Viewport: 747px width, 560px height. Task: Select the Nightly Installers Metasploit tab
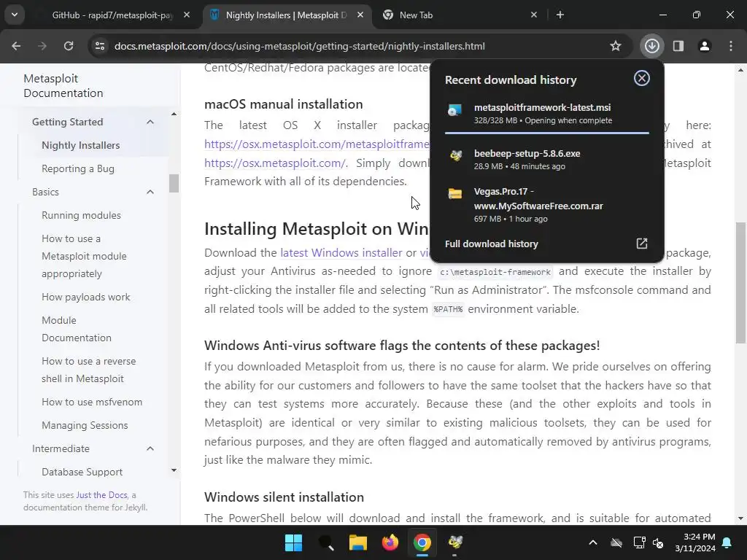[x=286, y=15]
